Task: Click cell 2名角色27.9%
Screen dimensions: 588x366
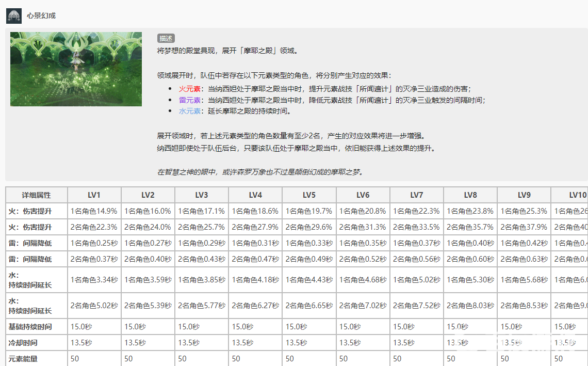Action: tap(255, 227)
